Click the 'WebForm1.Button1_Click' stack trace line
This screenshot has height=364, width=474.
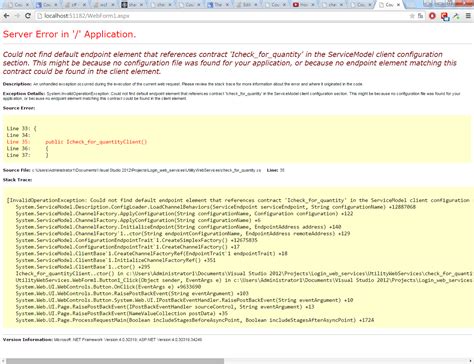[243, 280]
